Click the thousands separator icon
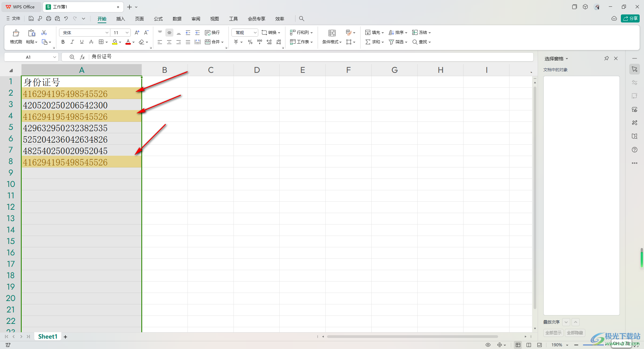 point(260,42)
